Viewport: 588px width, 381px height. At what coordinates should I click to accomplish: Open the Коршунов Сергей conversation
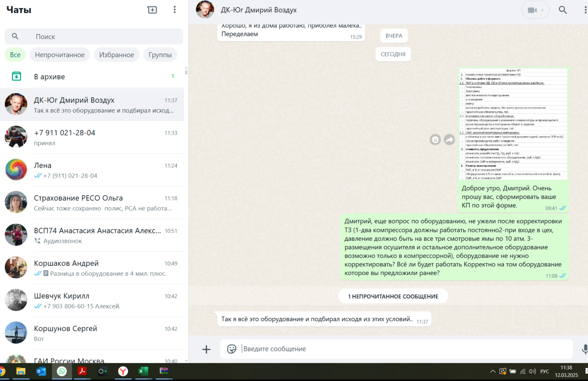[92, 333]
